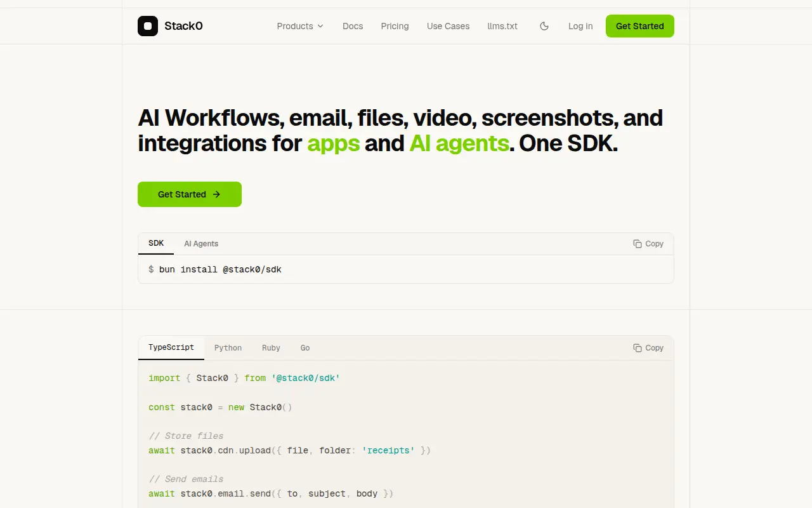Screen dimensions: 812x508
Task: Expand the Products dropdown menu
Action: tap(300, 26)
